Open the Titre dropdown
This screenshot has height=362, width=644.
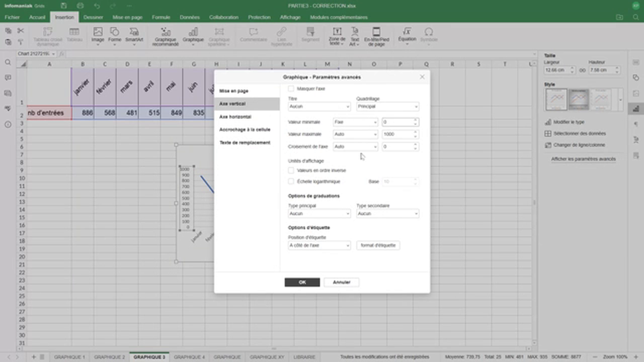(x=319, y=107)
